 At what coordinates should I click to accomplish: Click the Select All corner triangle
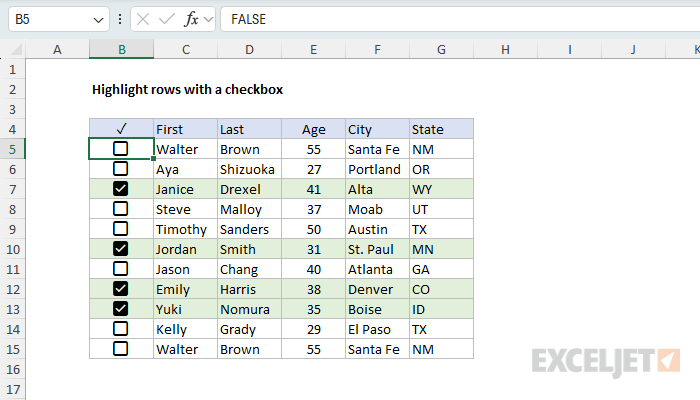pyautogui.click(x=17, y=49)
